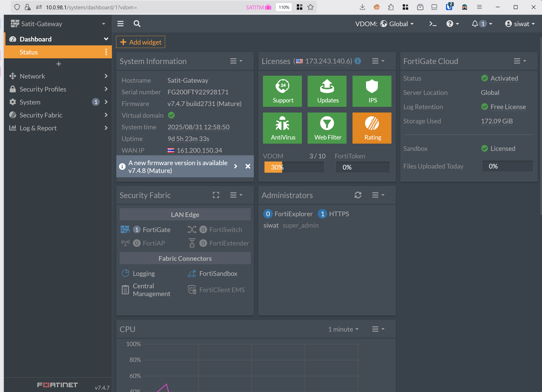The image size is (542, 392).
Task: Click the Free License log retention
Action: (x=508, y=107)
